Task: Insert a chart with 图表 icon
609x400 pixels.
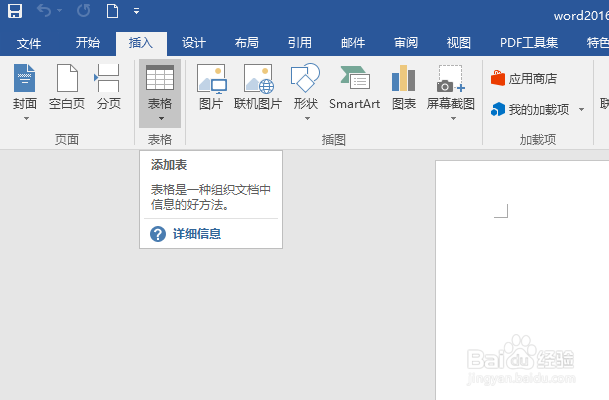Action: click(404, 78)
